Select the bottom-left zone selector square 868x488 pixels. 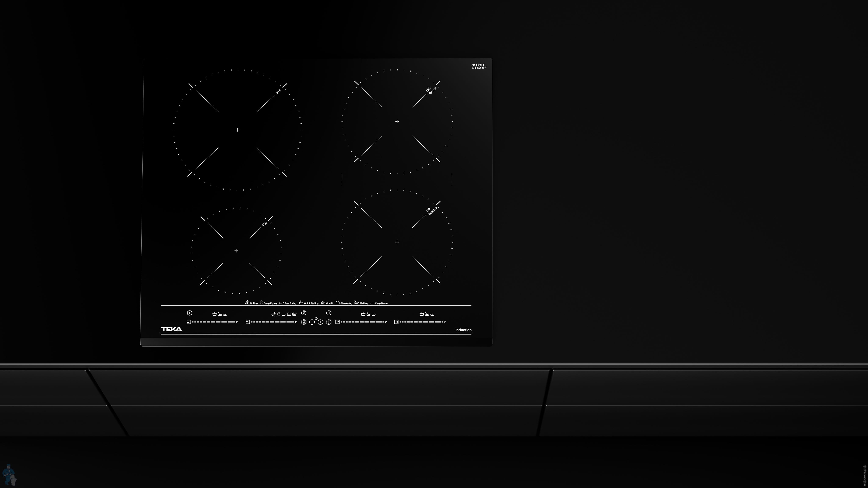tap(189, 322)
